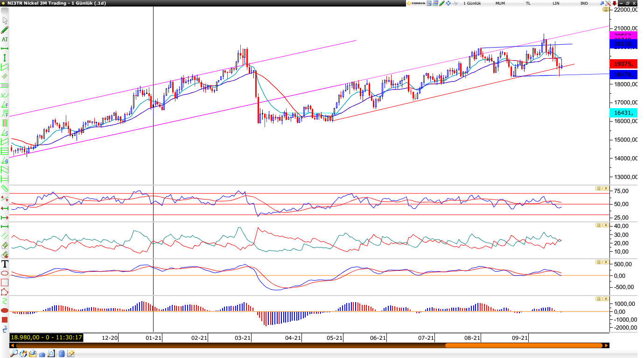644x358 pixels.
Task: Select the Fibonacci fan tool marked F
Action: point(5,105)
